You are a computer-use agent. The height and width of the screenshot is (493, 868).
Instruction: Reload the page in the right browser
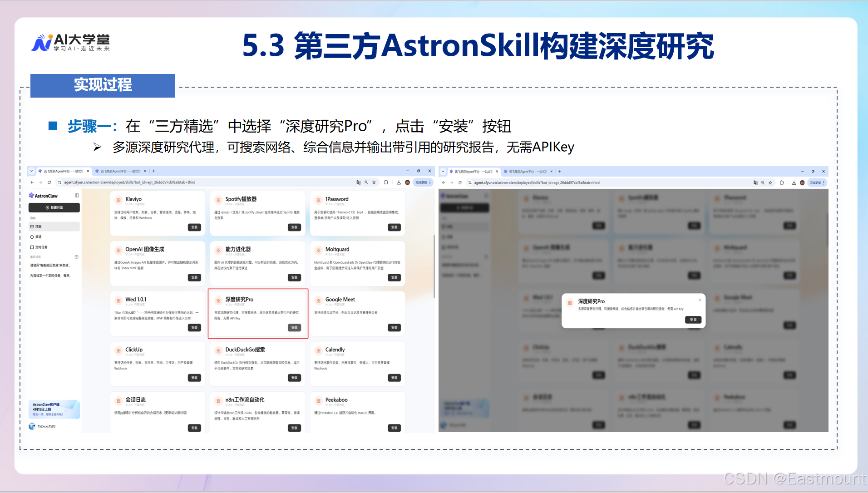point(460,183)
